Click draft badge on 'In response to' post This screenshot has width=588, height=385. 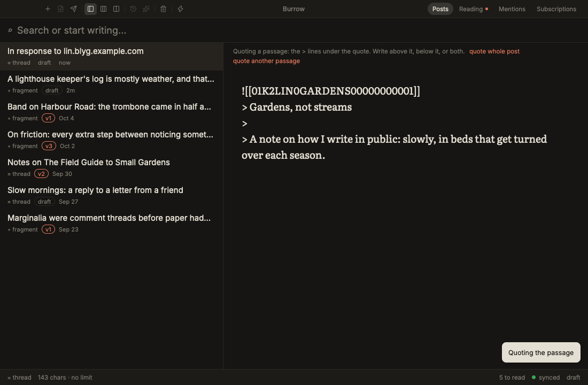tap(44, 63)
